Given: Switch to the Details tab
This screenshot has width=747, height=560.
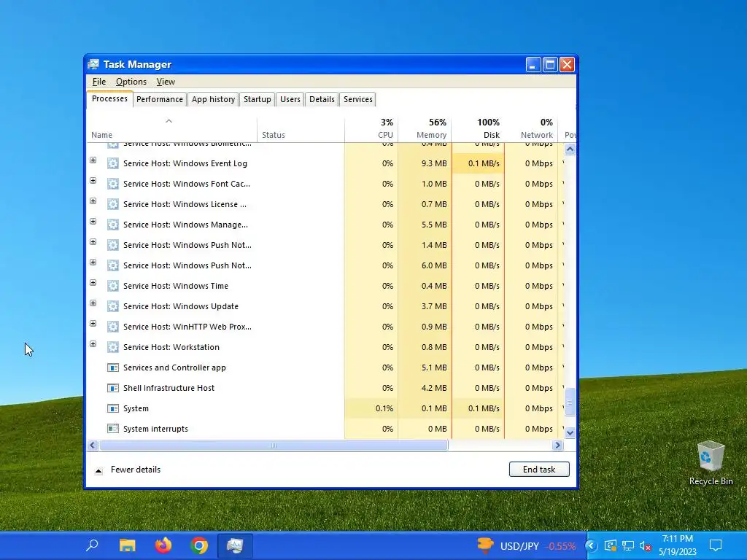Looking at the screenshot, I should (x=322, y=99).
